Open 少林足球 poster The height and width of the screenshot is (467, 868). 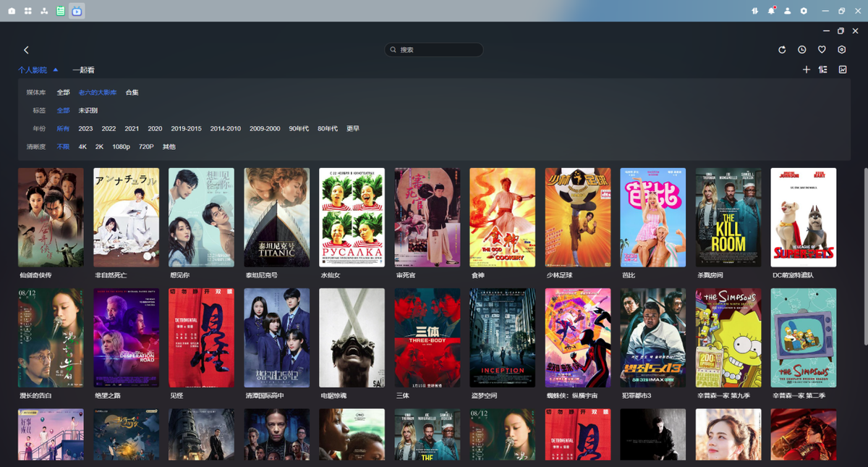coord(578,217)
